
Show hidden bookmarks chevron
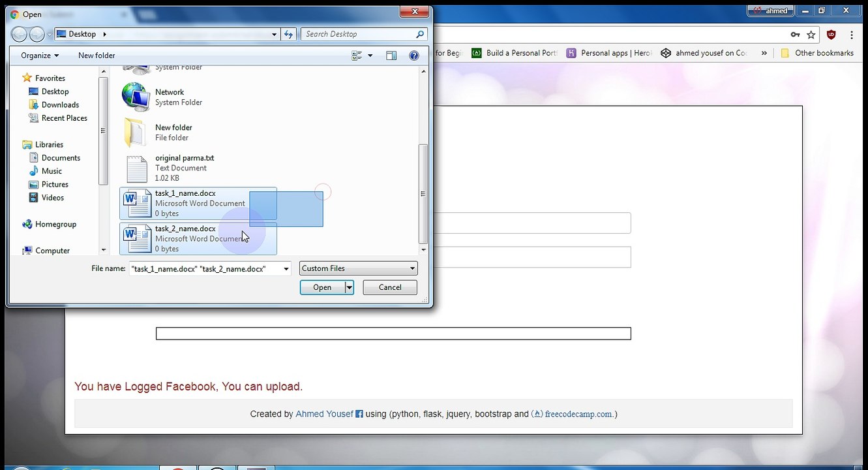764,53
